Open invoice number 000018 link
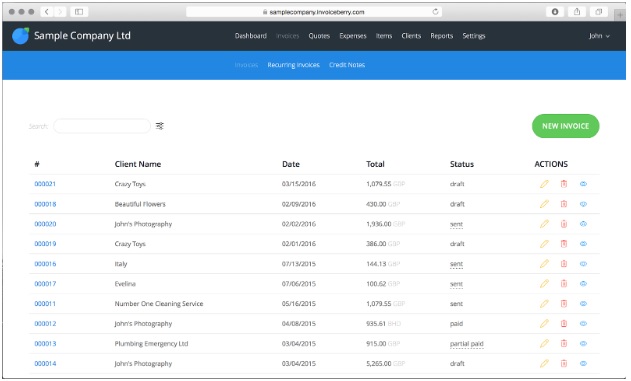Screen dimensions: 631x381 coord(45,204)
